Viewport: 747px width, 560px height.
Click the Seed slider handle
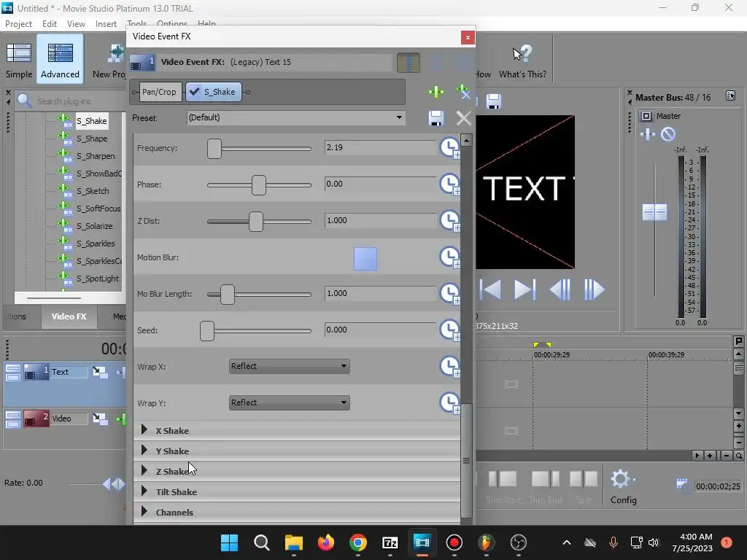pos(207,331)
